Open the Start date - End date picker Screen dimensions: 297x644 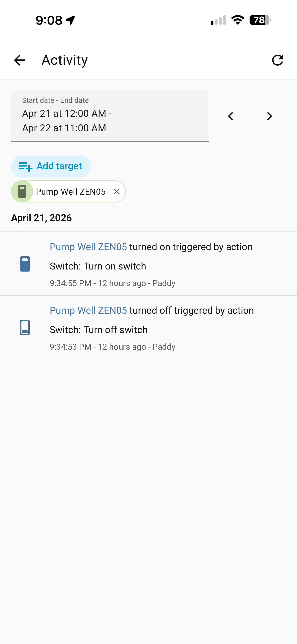[x=110, y=116]
